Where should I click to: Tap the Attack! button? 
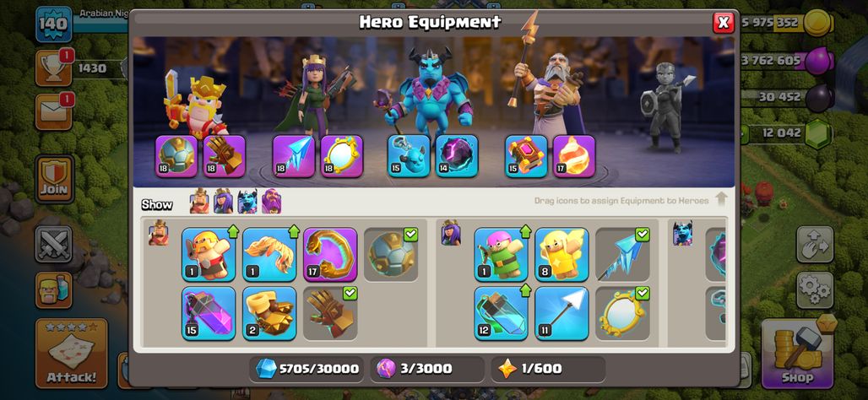point(72,354)
